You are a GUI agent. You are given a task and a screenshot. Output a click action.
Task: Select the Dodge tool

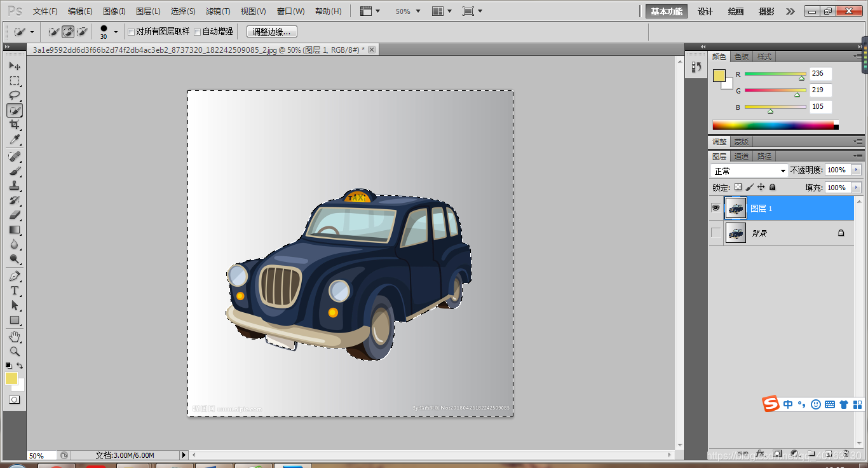[x=15, y=259]
